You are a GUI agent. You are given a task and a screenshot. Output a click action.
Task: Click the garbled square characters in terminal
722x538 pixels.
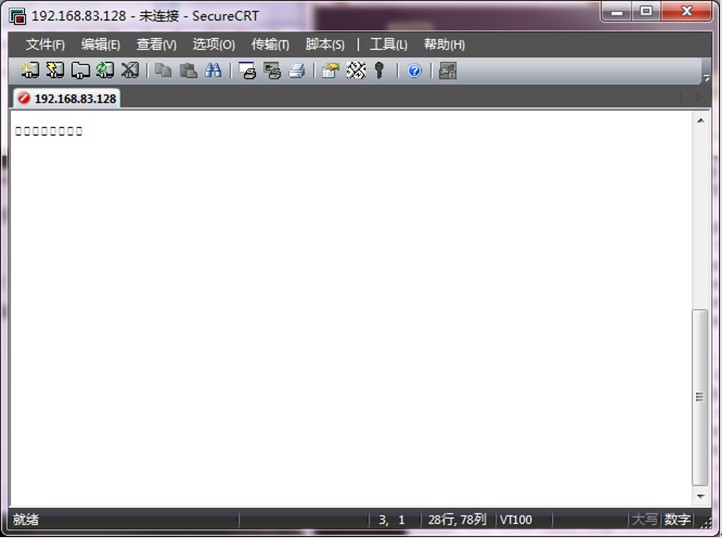point(49,131)
